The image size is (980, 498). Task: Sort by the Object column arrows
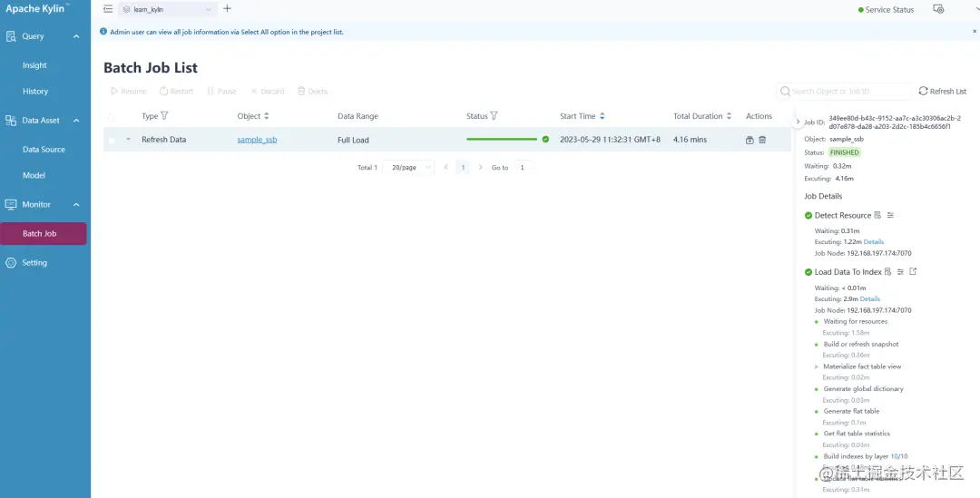(266, 116)
